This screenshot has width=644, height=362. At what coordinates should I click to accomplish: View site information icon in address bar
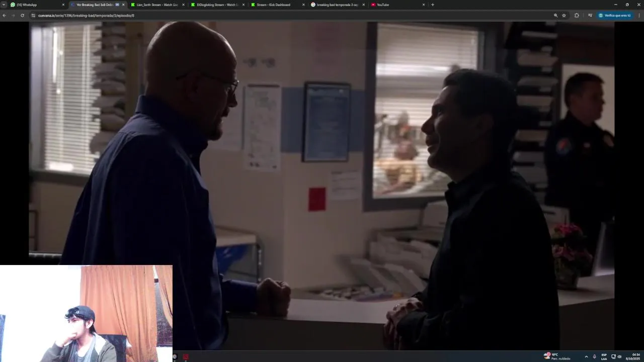(x=33, y=16)
